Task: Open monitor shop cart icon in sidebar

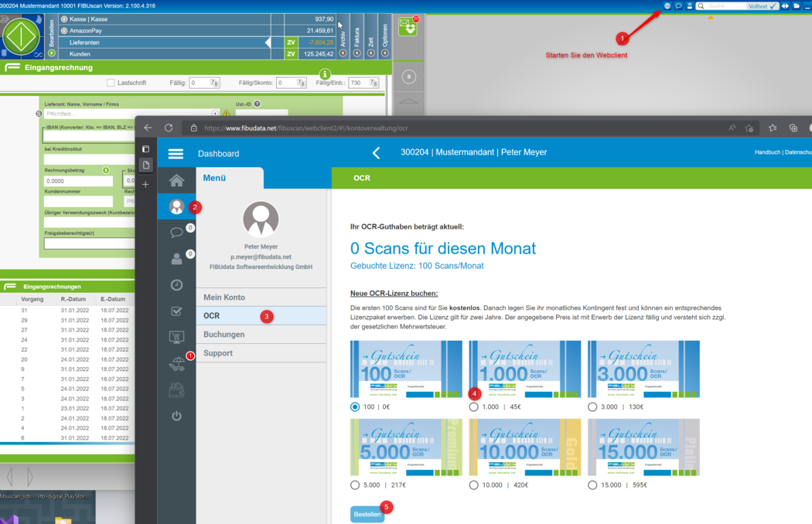Action: pos(176,337)
